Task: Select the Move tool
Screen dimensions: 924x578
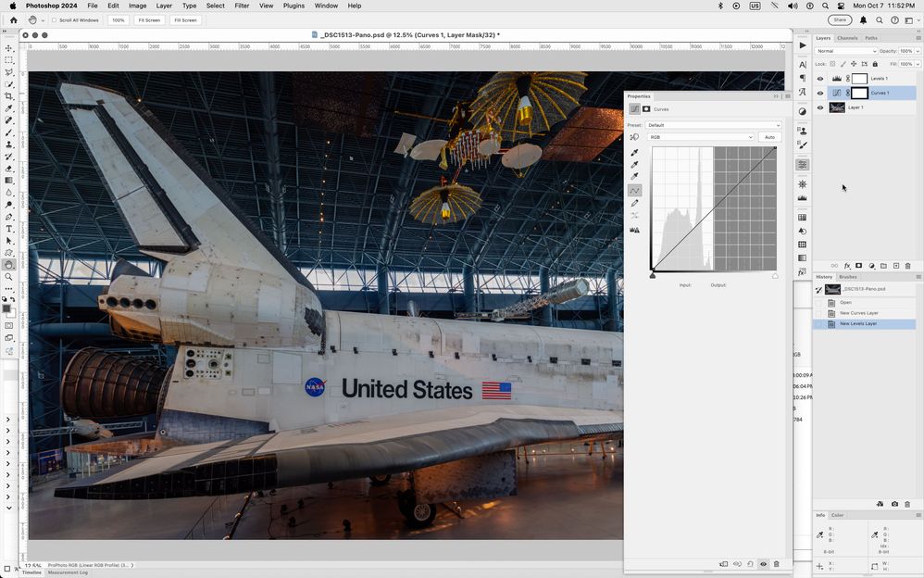Action: tap(9, 48)
